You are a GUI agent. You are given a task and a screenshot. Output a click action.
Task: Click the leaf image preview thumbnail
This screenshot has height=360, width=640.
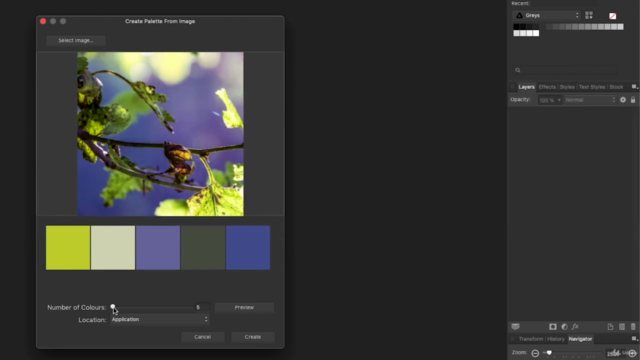tap(160, 134)
